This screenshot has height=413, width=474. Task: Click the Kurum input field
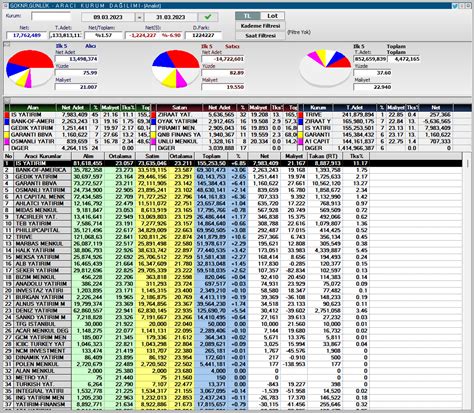51,16
